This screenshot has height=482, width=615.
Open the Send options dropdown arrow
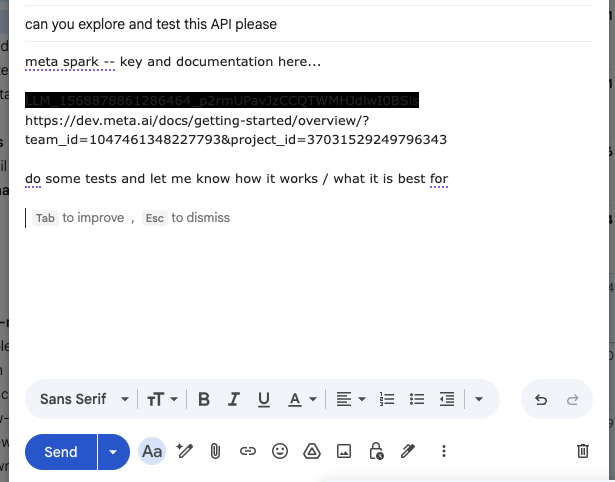114,452
